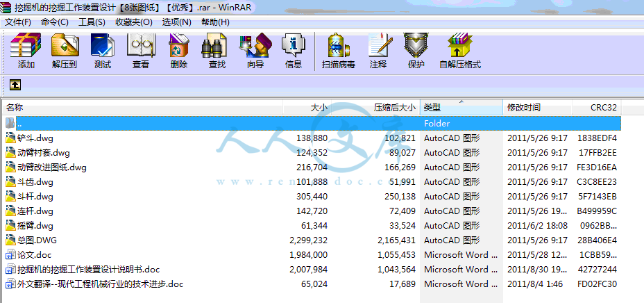Go up one level with the arrow button

pyautogui.click(x=15, y=85)
